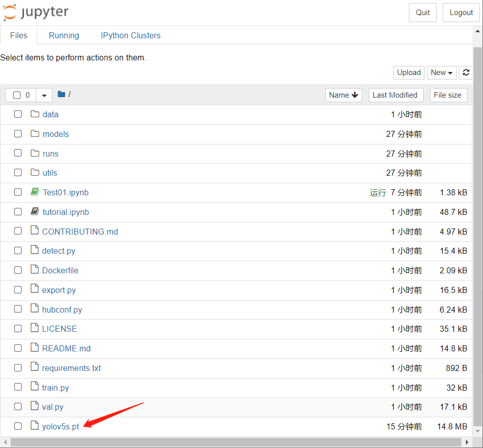
Task: Check the box next to detect.py
Action: pyautogui.click(x=18, y=251)
